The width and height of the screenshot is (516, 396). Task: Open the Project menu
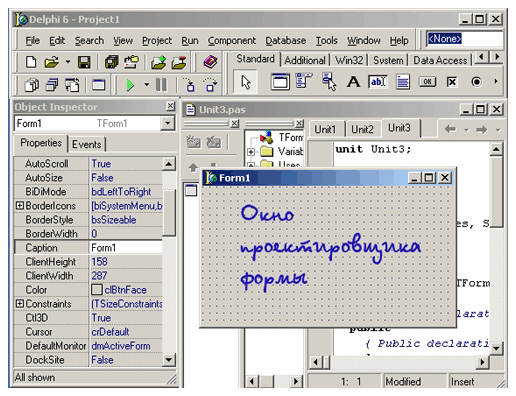[x=157, y=41]
